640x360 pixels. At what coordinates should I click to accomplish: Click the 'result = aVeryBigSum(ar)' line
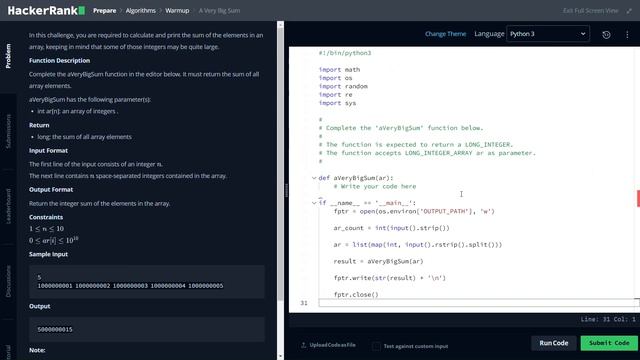(x=378, y=261)
